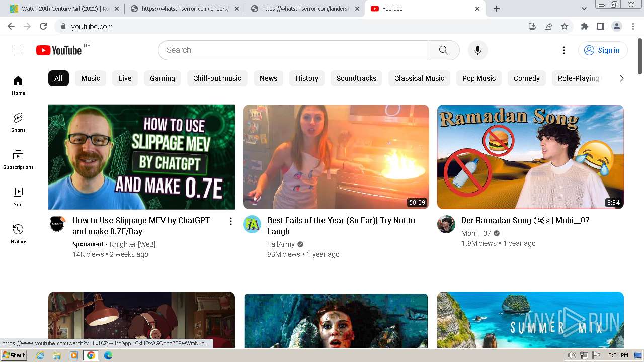This screenshot has height=362, width=644.
Task: Select the History filter chip
Action: pyautogui.click(x=307, y=78)
